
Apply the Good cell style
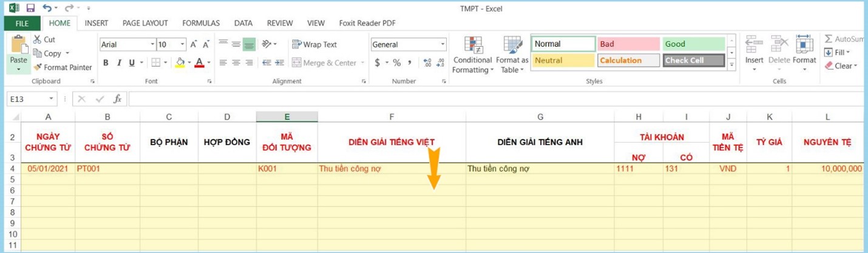point(693,44)
